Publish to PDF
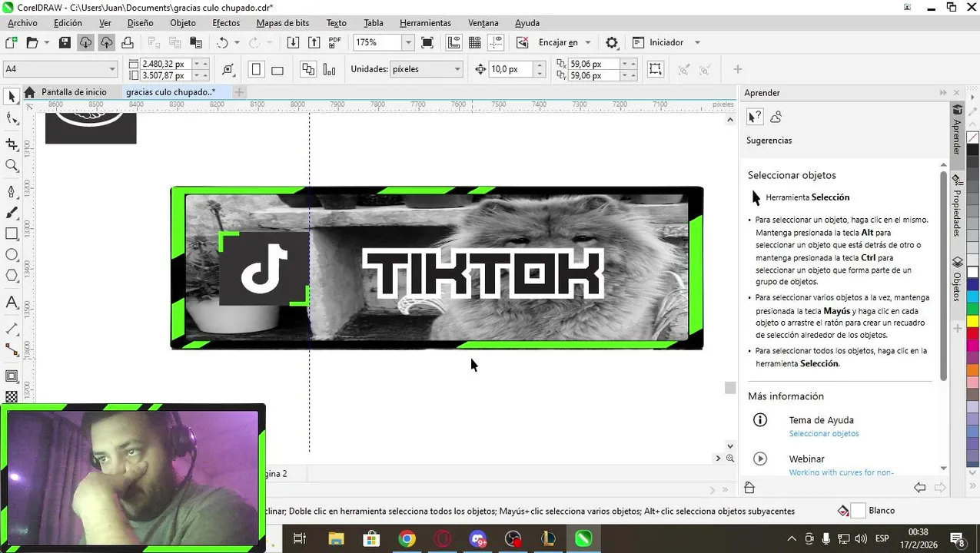Image resolution: width=980 pixels, height=553 pixels. (x=335, y=43)
